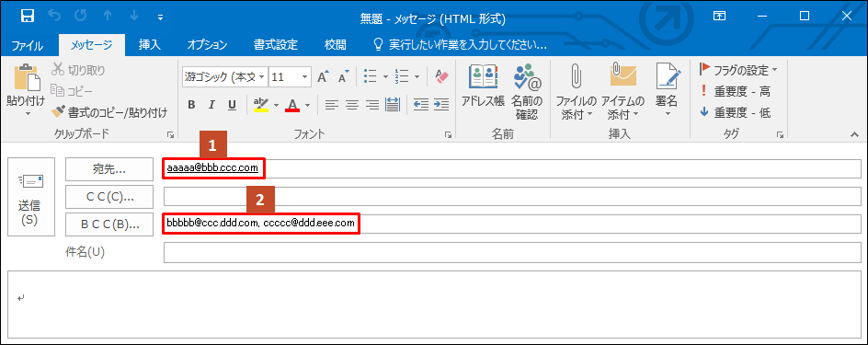
Task: Align text left
Action: click(x=332, y=105)
